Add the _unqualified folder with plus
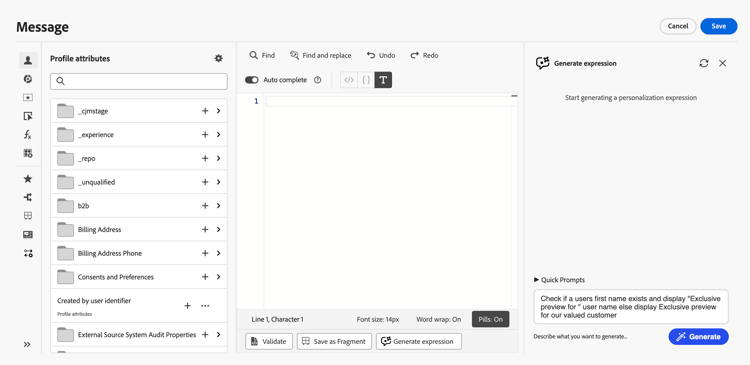The image size is (750, 365). click(205, 182)
